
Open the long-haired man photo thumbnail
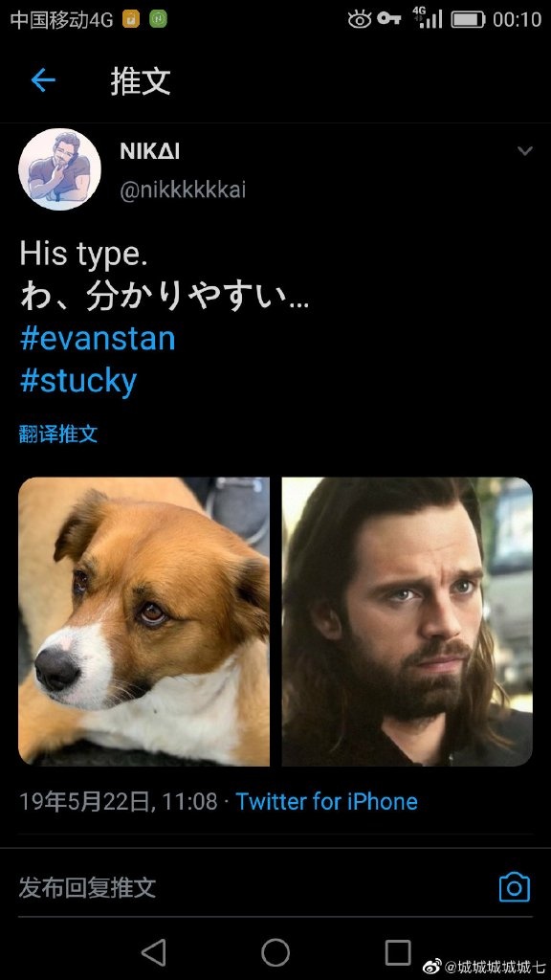[408, 621]
